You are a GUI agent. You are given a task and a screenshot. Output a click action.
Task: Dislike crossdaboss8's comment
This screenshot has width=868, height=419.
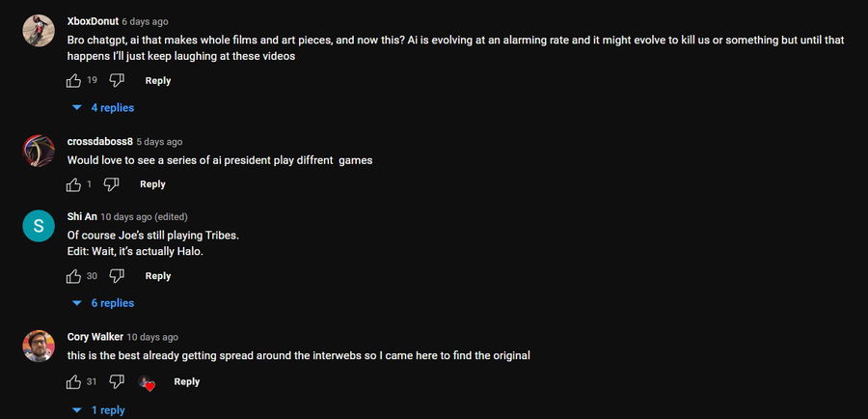click(x=111, y=183)
